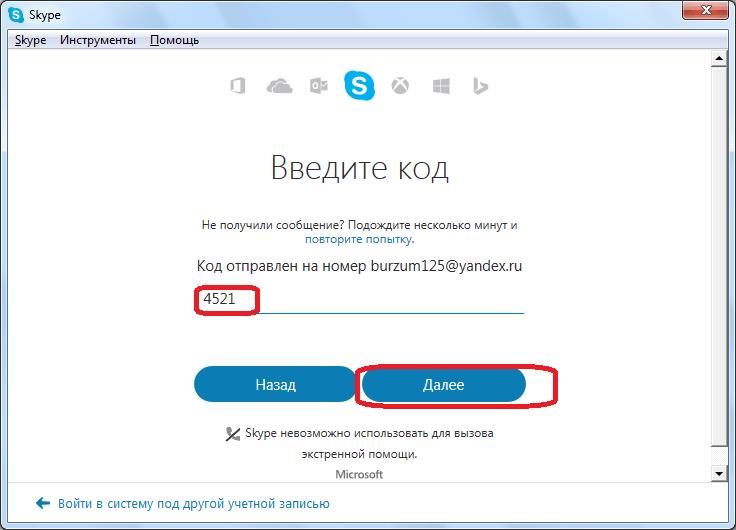Click the Microsoft footer text
Screen dimensions: 736x530
click(359, 475)
